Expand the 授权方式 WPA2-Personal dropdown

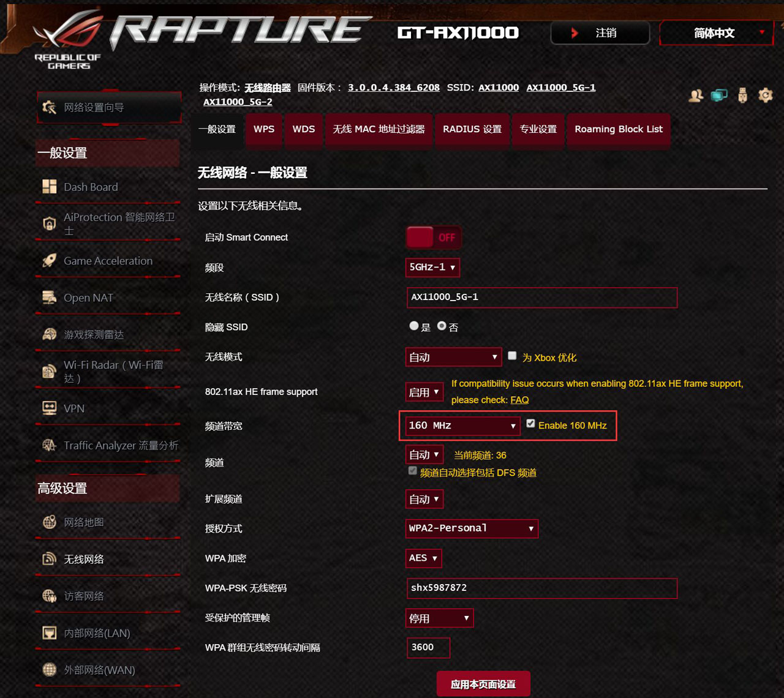pyautogui.click(x=472, y=528)
